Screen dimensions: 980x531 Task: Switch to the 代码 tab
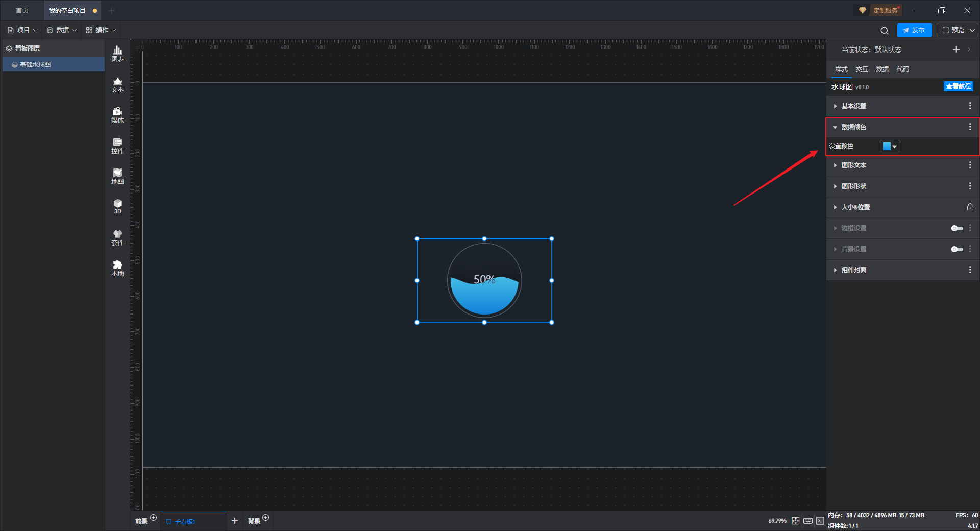pyautogui.click(x=902, y=69)
